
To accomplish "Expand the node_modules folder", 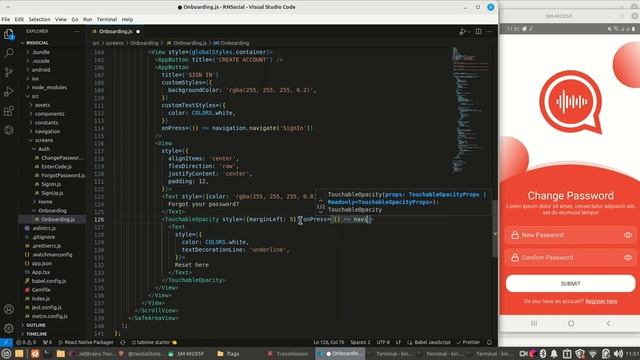I will point(49,87).
